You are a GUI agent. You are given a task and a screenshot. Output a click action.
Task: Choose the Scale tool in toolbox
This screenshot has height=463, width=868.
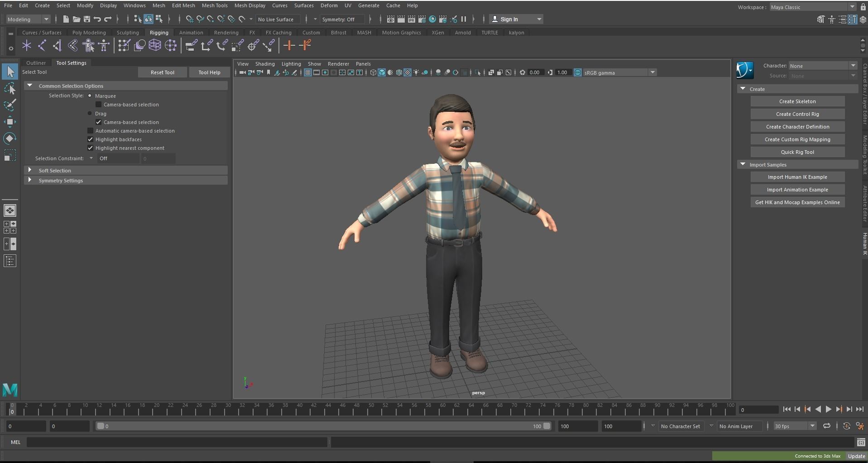point(10,155)
